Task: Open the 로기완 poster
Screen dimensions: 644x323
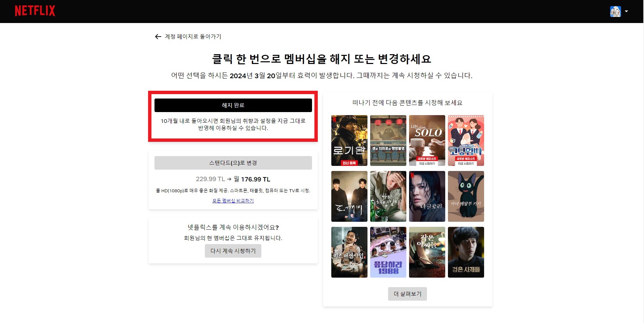Action: (349, 140)
